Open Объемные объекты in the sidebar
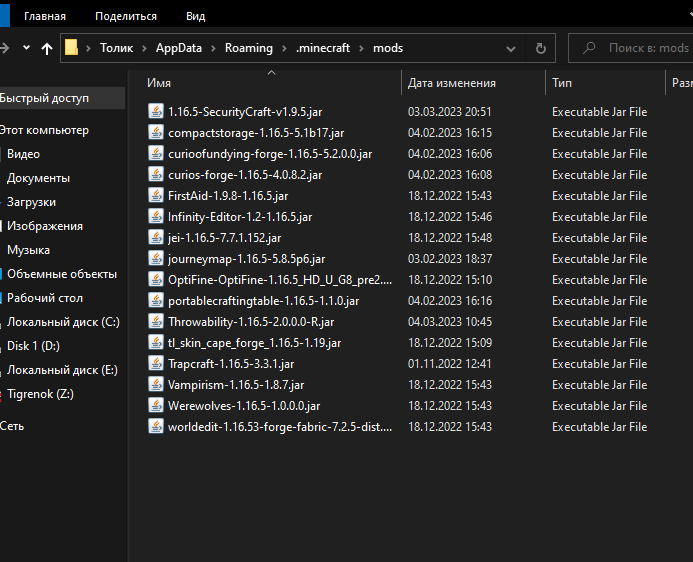The width and height of the screenshot is (693, 562). point(62,274)
